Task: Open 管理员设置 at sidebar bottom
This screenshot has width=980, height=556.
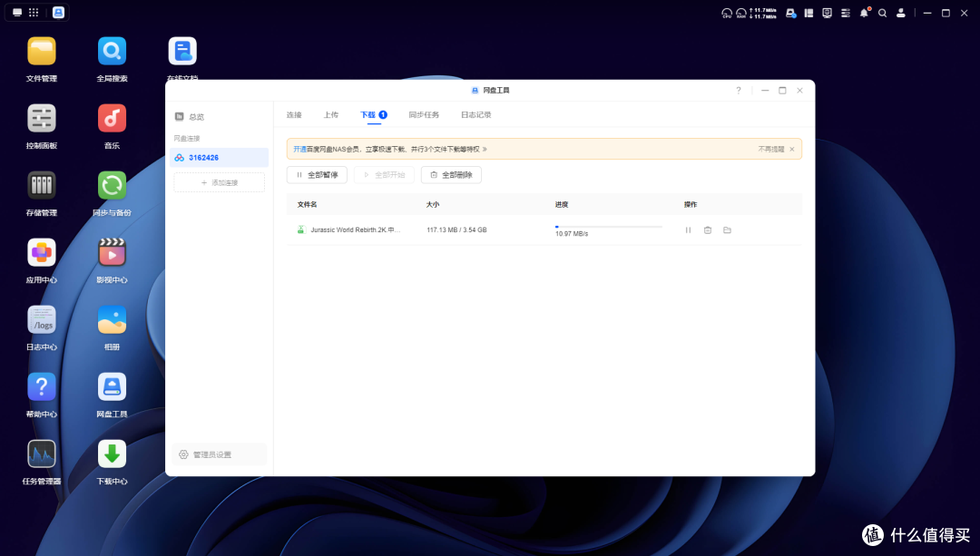Action: click(x=219, y=454)
